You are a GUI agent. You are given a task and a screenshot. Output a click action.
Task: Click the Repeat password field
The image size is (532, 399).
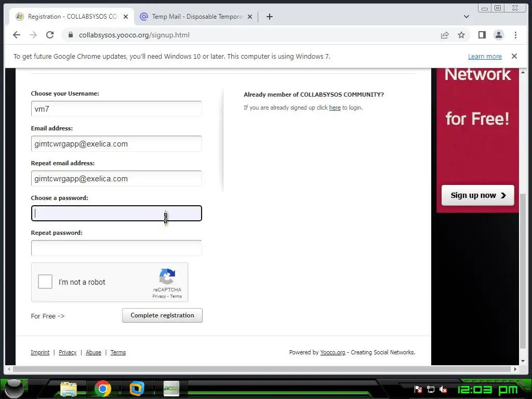[x=116, y=248]
